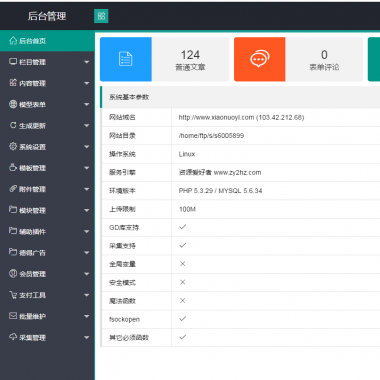Click the folder icon beside 德得广告

[13, 252]
